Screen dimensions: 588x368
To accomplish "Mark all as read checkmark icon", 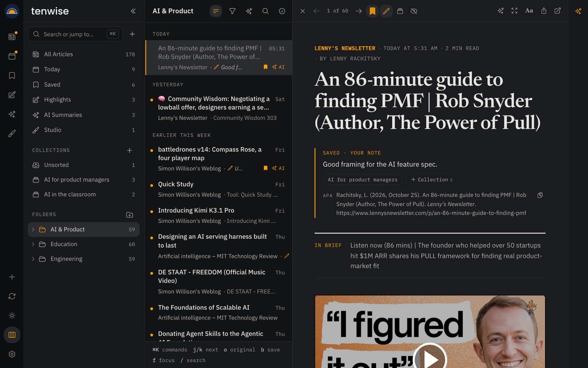I will tap(282, 11).
